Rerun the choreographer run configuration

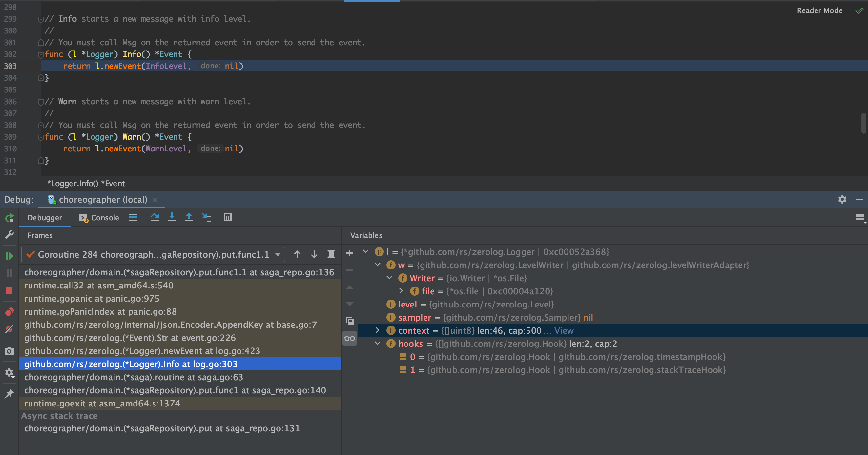(9, 218)
